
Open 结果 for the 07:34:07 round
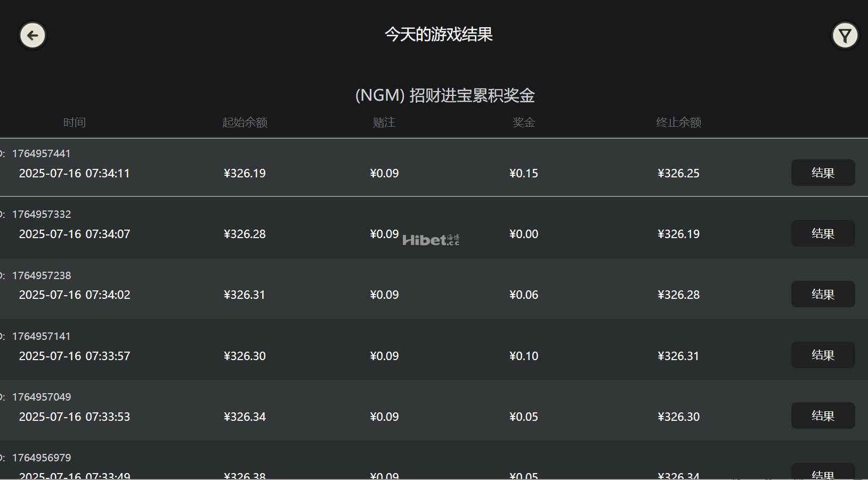click(823, 233)
